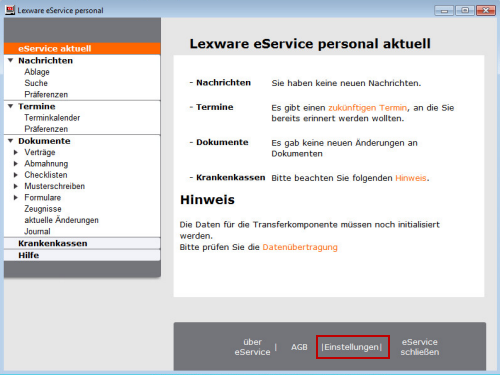Expand the Formulare tree arrow
Screen dimensions: 500x375
[x=16, y=198]
